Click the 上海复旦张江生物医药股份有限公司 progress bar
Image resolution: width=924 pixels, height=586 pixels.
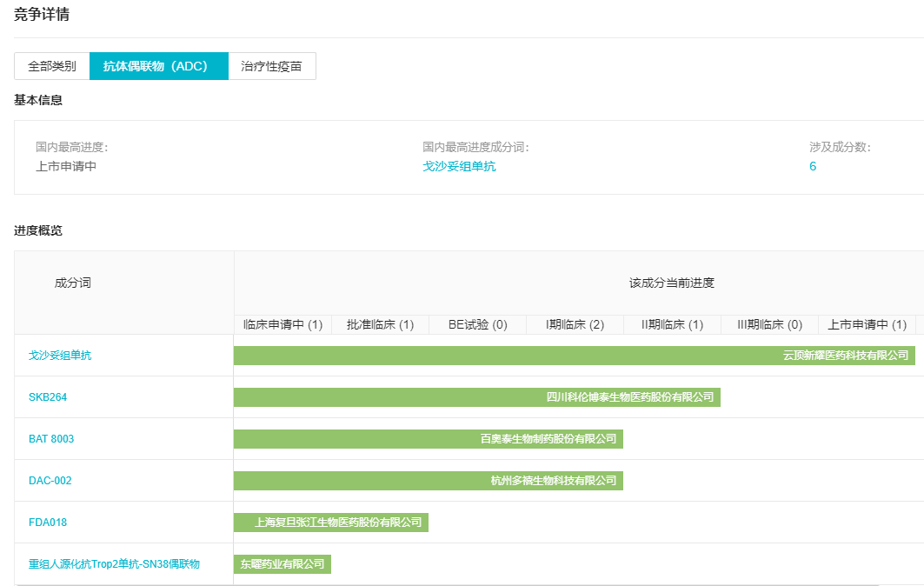pos(331,523)
